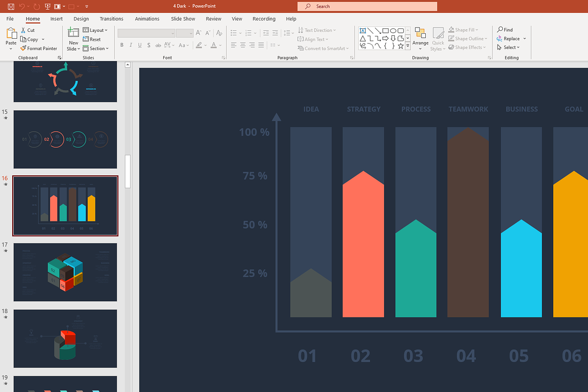Increase font size
The image size is (588, 392).
[x=198, y=33]
